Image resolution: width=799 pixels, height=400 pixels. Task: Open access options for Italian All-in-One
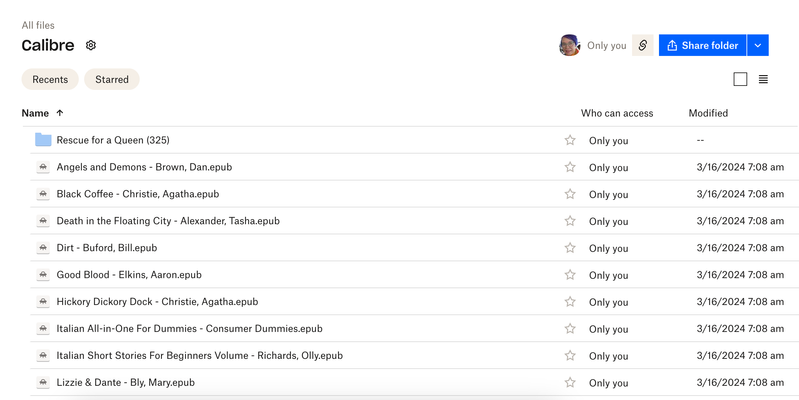tap(608, 329)
